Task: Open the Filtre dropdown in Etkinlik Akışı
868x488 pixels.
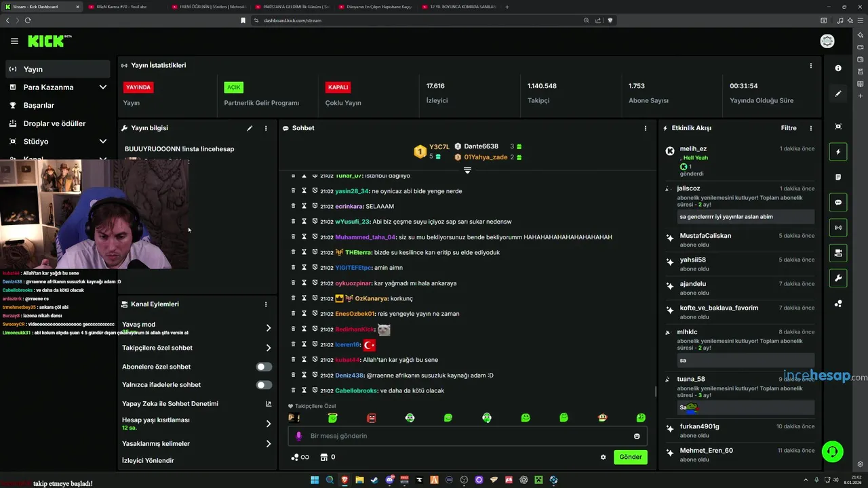Action: [789, 128]
